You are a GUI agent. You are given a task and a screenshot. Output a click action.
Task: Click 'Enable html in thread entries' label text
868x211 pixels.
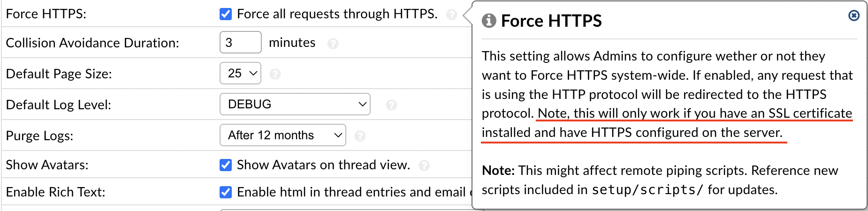(351, 192)
